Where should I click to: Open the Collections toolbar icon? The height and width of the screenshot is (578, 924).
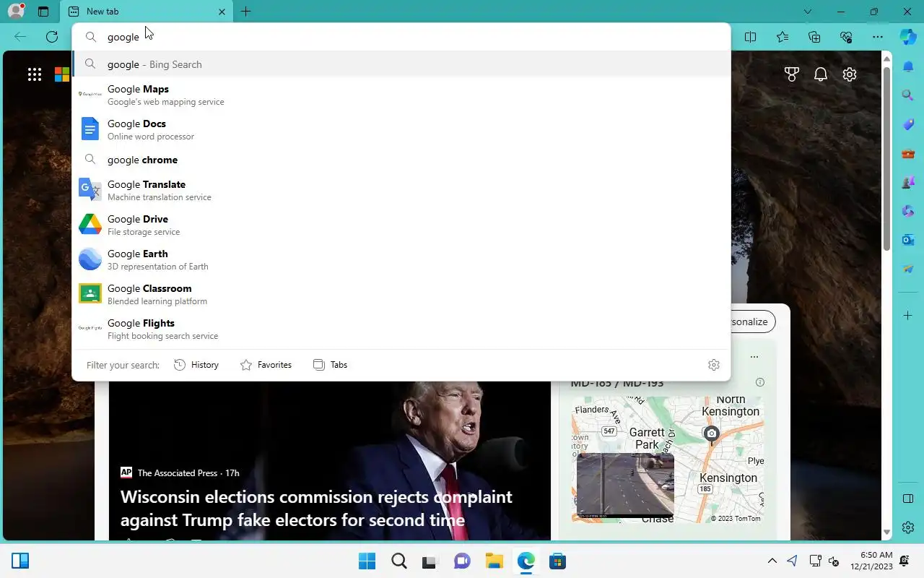tap(814, 37)
